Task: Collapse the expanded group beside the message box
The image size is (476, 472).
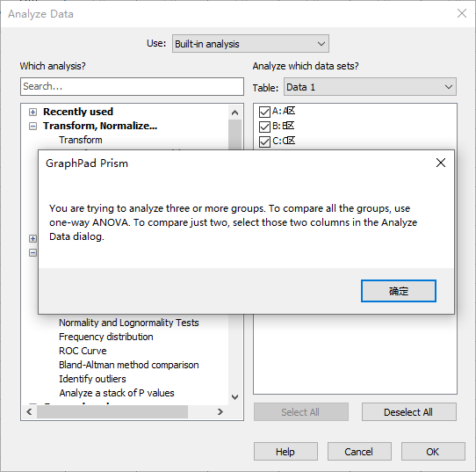Action: [32, 253]
